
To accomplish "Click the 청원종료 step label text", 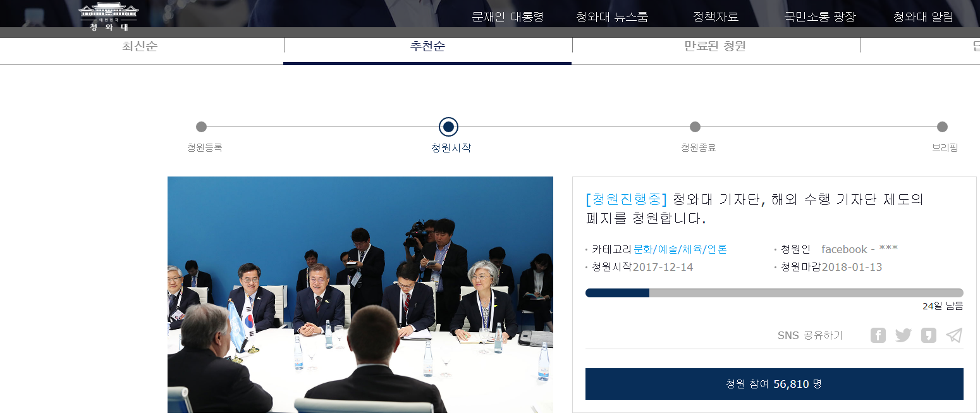I will point(698,148).
